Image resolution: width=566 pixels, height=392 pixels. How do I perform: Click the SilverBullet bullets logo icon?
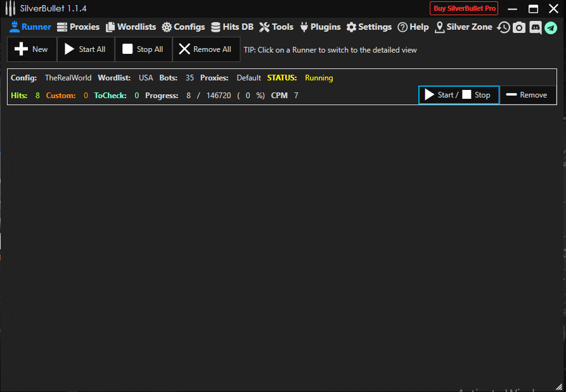click(x=11, y=8)
